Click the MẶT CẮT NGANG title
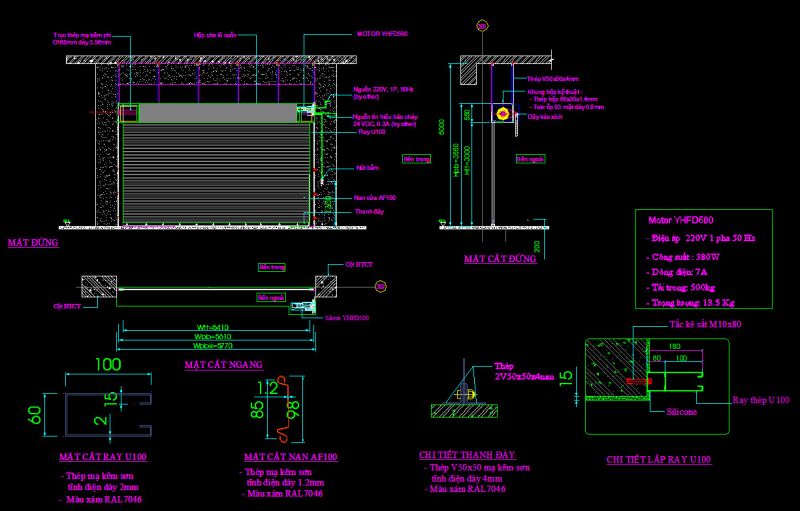800x511 pixels. point(223,365)
